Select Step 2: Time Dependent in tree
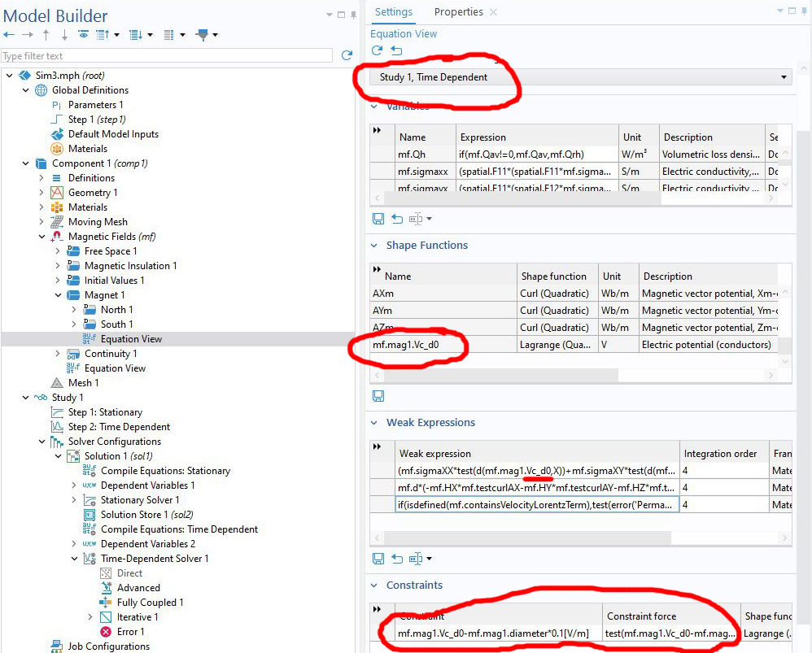Viewport: 812px width, 653px height. click(x=119, y=427)
